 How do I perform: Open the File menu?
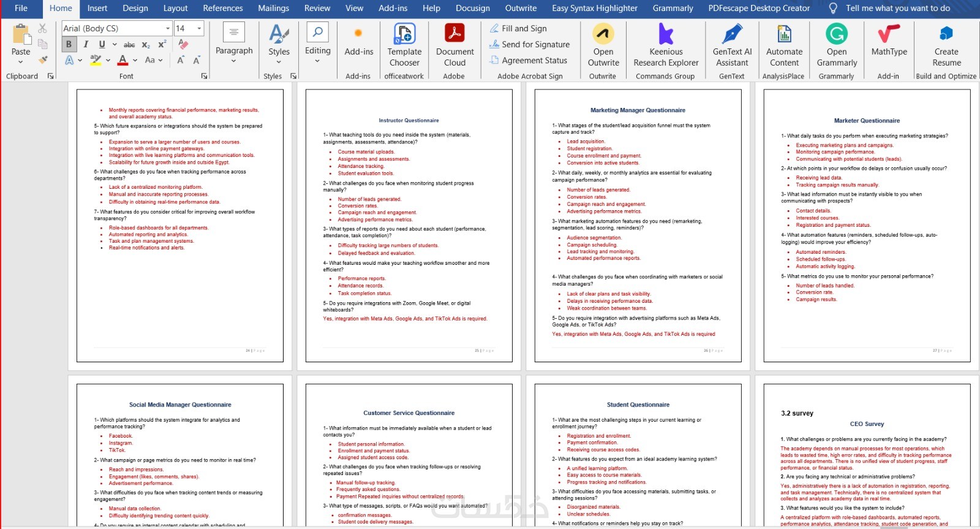(x=21, y=8)
